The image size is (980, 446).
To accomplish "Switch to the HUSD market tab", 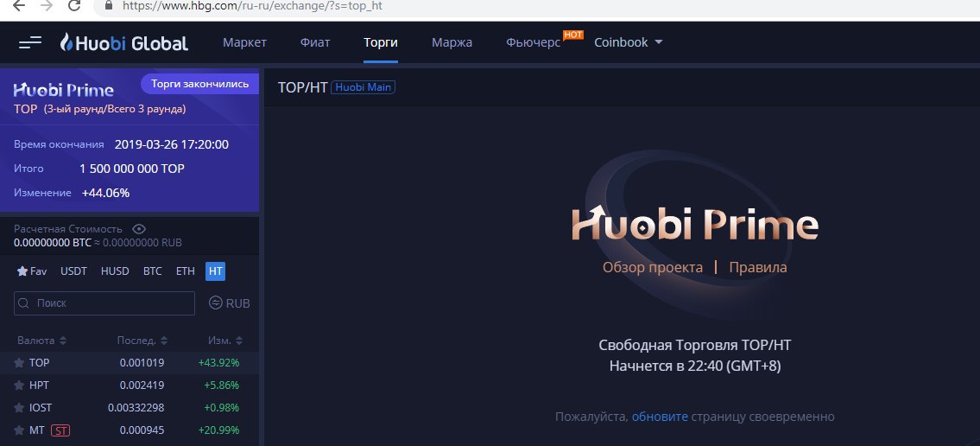I will tap(115, 271).
